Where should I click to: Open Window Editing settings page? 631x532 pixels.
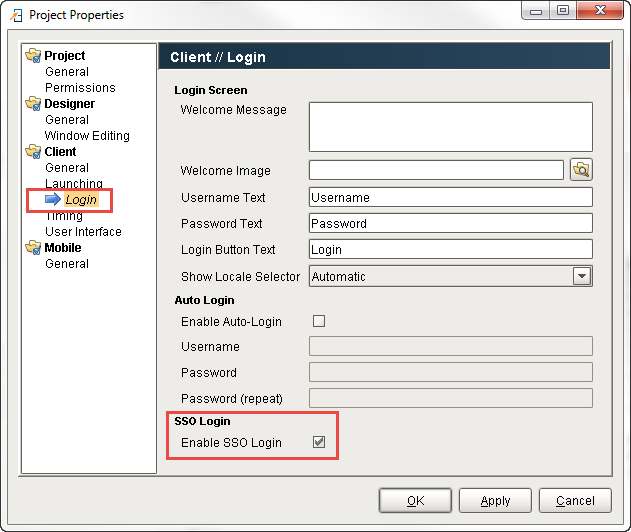click(x=87, y=136)
